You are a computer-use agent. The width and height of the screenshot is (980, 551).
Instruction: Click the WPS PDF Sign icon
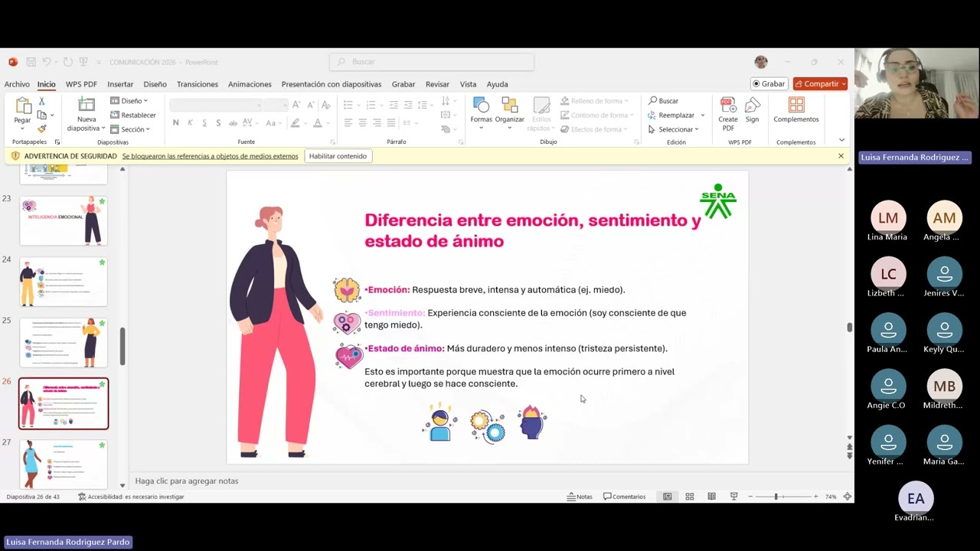coord(753,105)
